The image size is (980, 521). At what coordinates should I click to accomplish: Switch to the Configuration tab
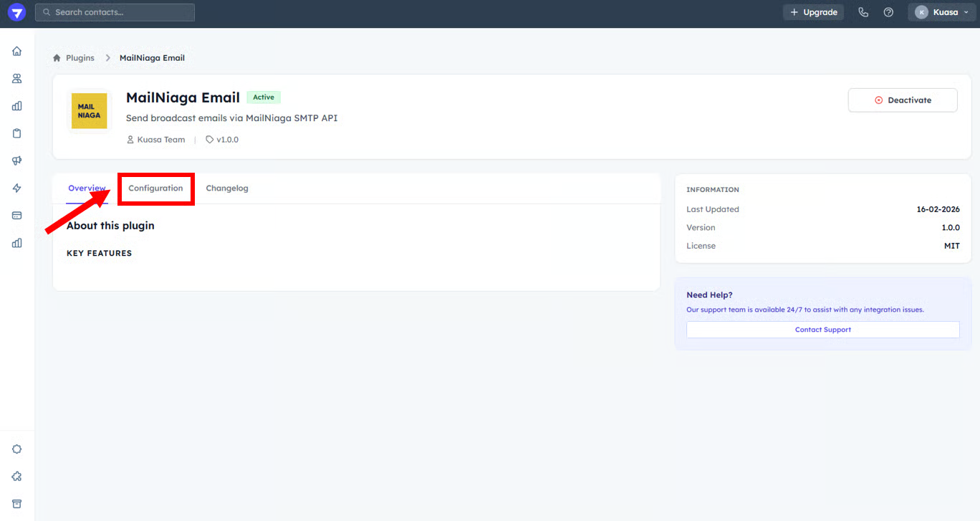click(155, 188)
